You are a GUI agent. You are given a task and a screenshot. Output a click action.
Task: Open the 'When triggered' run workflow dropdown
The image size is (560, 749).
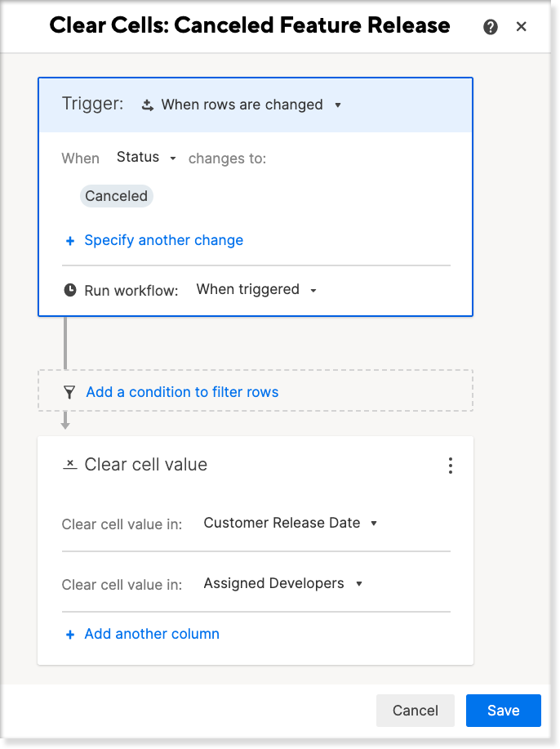(256, 290)
